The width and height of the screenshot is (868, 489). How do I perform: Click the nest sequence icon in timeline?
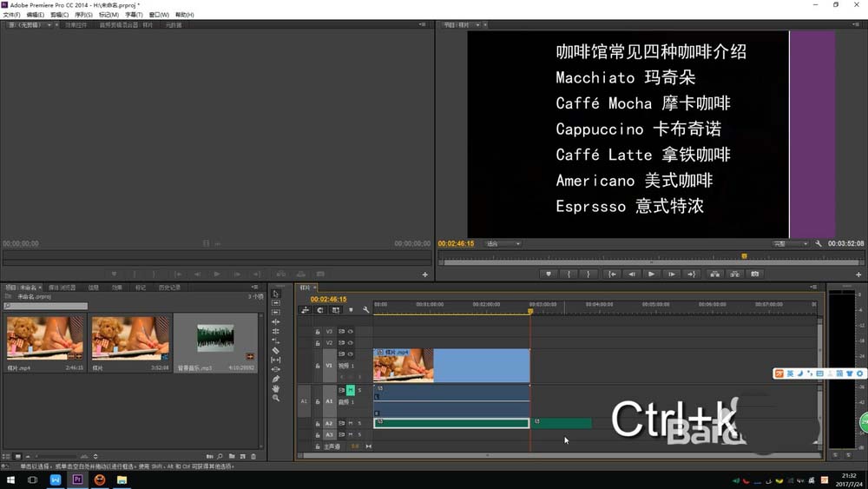[x=305, y=310]
